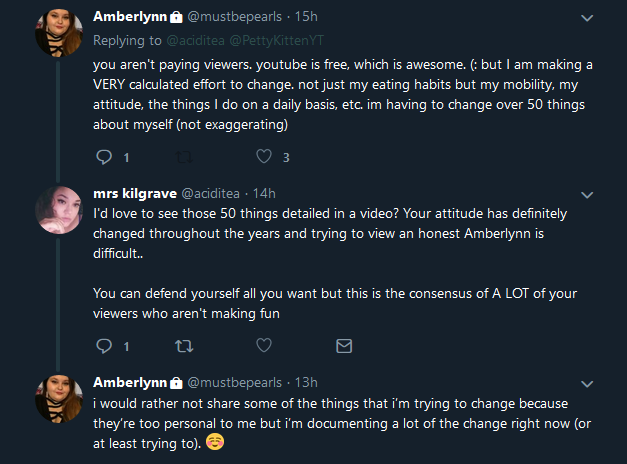The height and width of the screenshot is (464, 627).
Task: Click the @mustbepearls handle on the 13h tweet
Action: click(x=235, y=383)
